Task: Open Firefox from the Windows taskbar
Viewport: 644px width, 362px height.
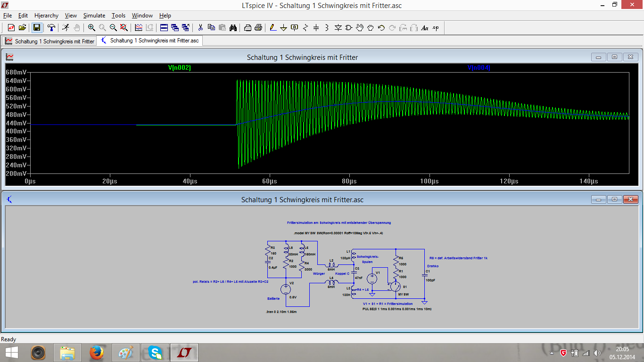Action: pos(97,353)
